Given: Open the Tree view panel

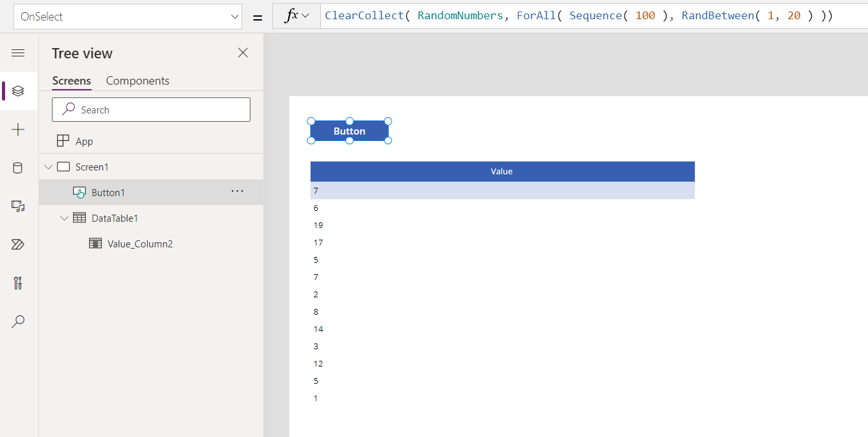Looking at the screenshot, I should pyautogui.click(x=18, y=91).
